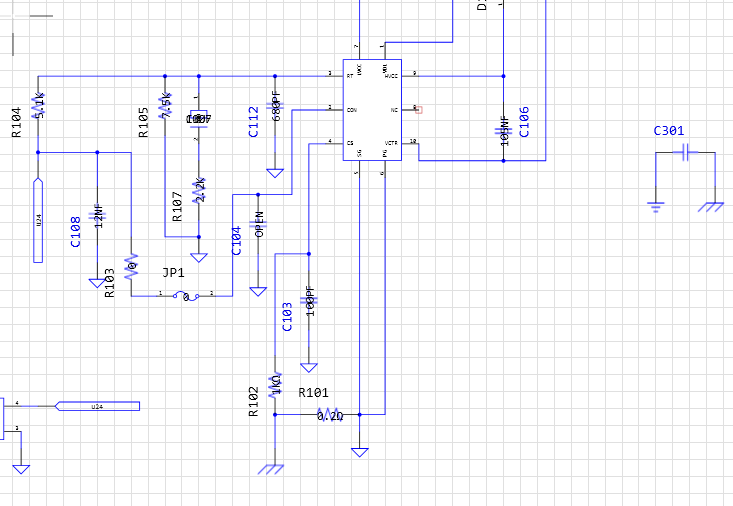Select the 2.2K resistor symbol of R107
The width and height of the screenshot is (733, 506).
(x=199, y=191)
